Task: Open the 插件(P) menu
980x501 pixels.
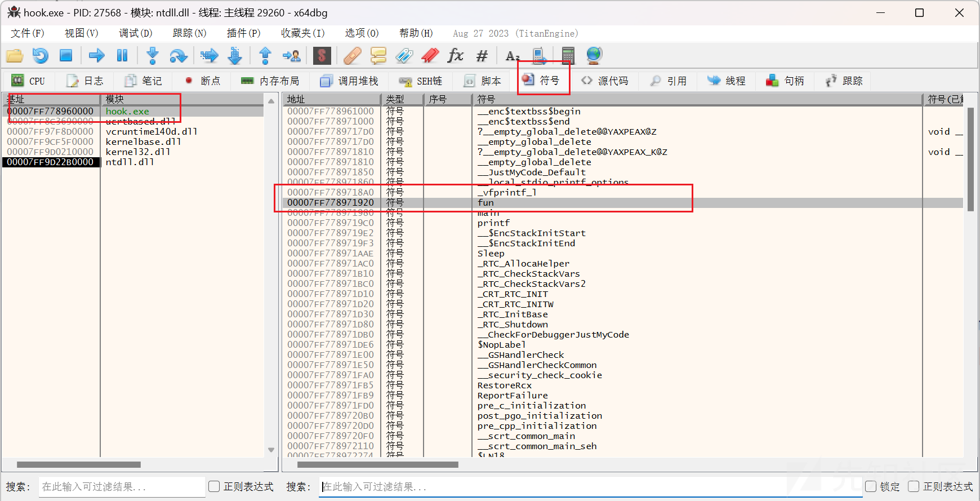Action: (243, 33)
